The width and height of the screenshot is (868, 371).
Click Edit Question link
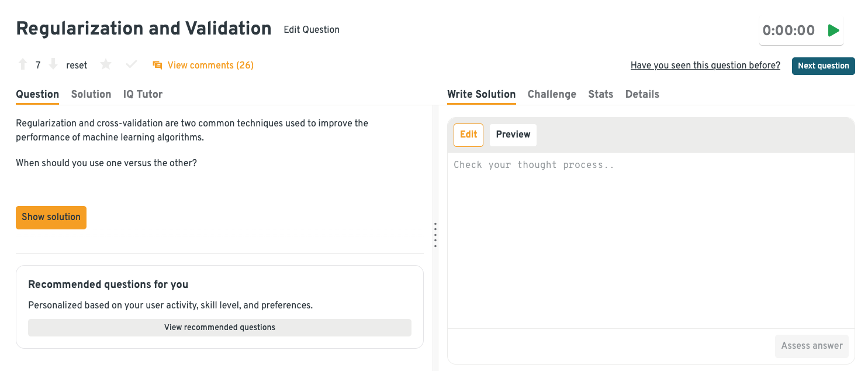click(312, 29)
